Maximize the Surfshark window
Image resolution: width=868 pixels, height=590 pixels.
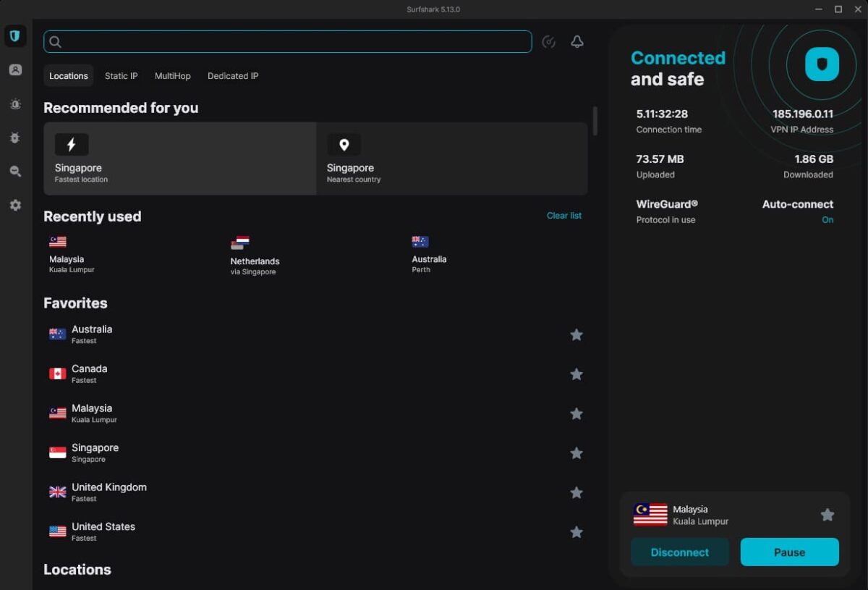click(x=838, y=9)
